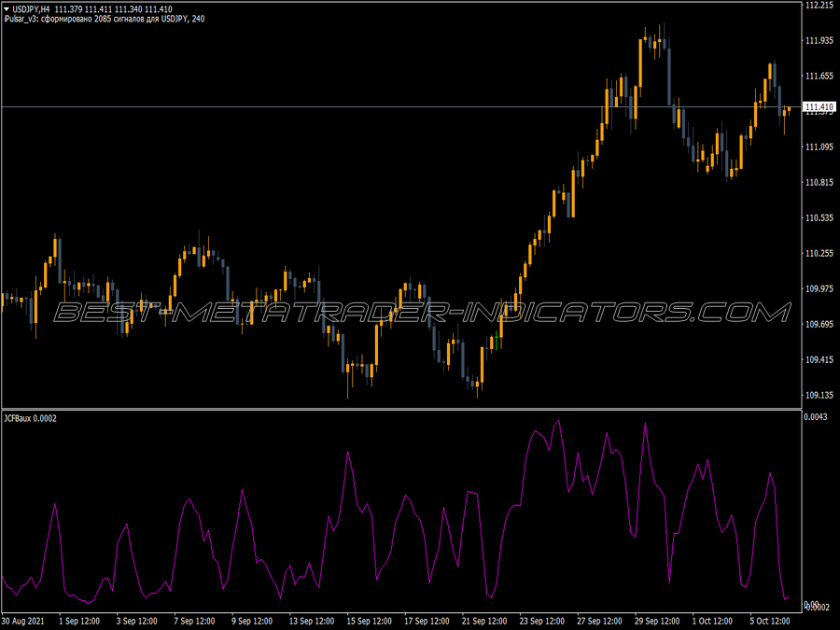Click the 27 Sep 12:00 time label
The height and width of the screenshot is (630, 840).
[599, 622]
